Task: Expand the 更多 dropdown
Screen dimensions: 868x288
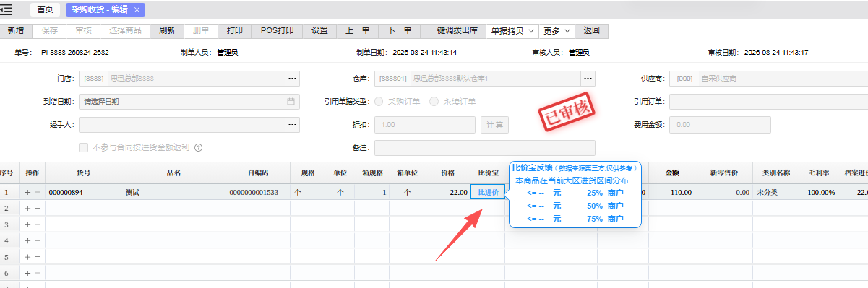Action: coord(557,30)
